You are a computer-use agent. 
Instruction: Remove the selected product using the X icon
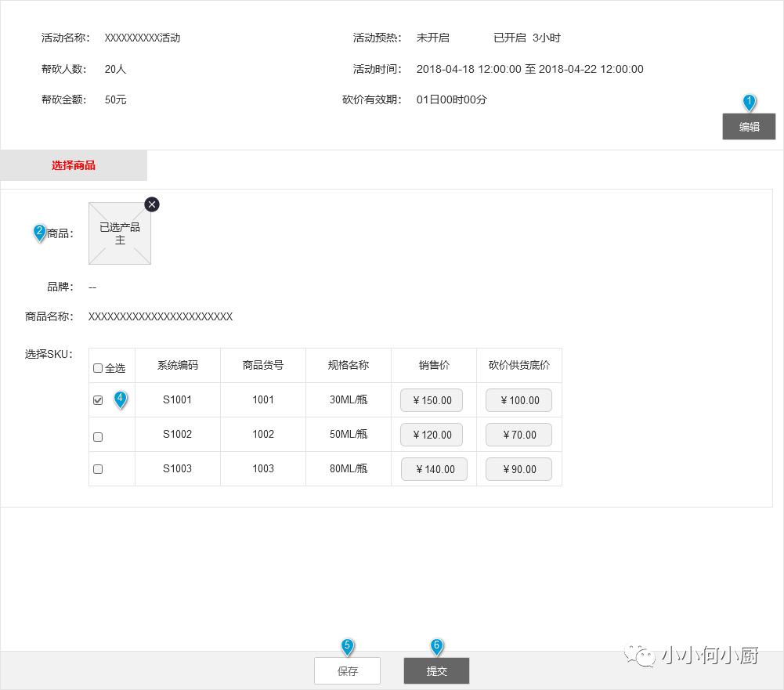(x=152, y=204)
